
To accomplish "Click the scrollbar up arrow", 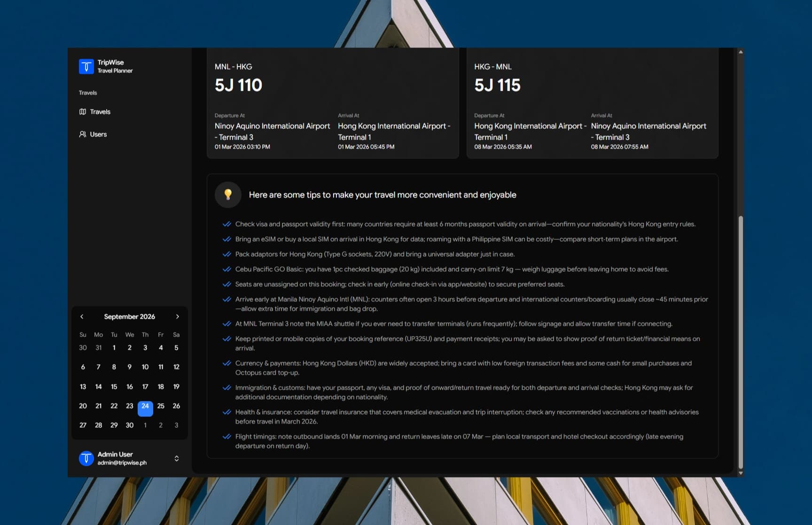I will (x=741, y=52).
